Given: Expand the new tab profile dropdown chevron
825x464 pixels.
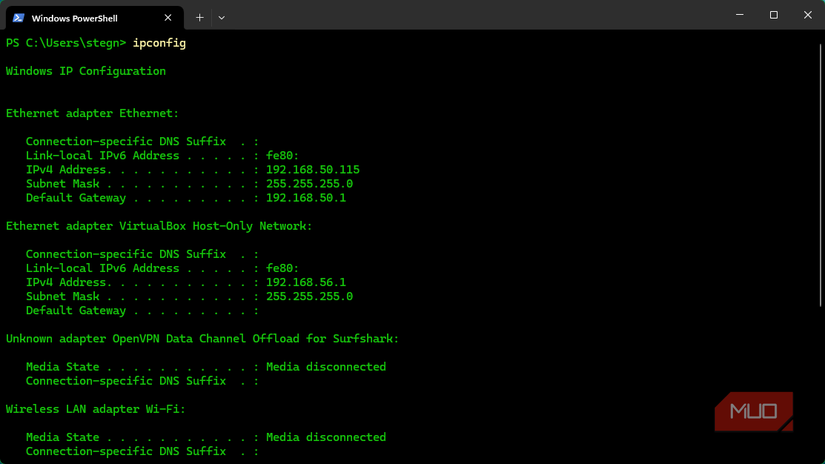Looking at the screenshot, I should (x=222, y=18).
